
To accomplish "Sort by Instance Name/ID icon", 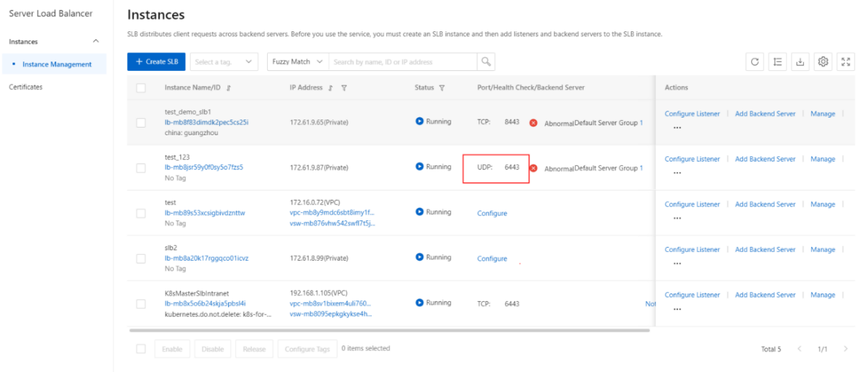I will (229, 88).
